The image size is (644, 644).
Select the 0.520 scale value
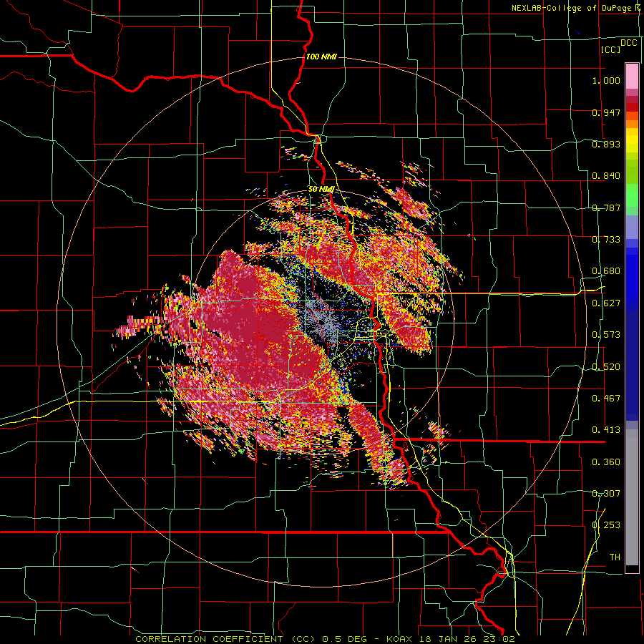606,367
